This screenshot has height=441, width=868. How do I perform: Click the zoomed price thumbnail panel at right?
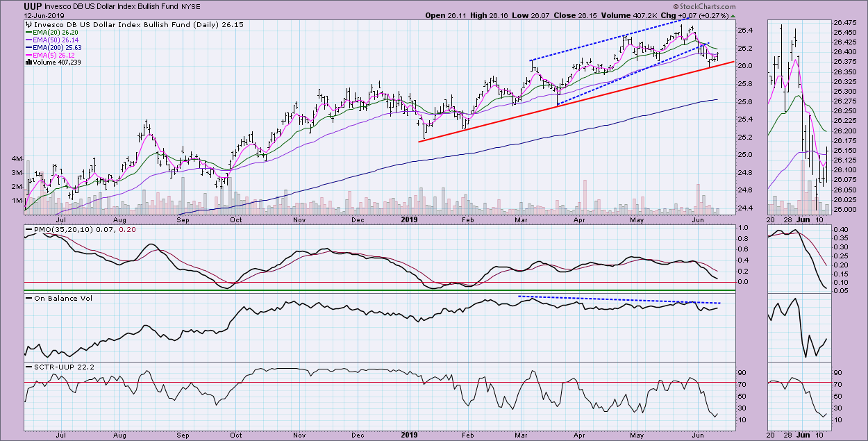coord(799,115)
